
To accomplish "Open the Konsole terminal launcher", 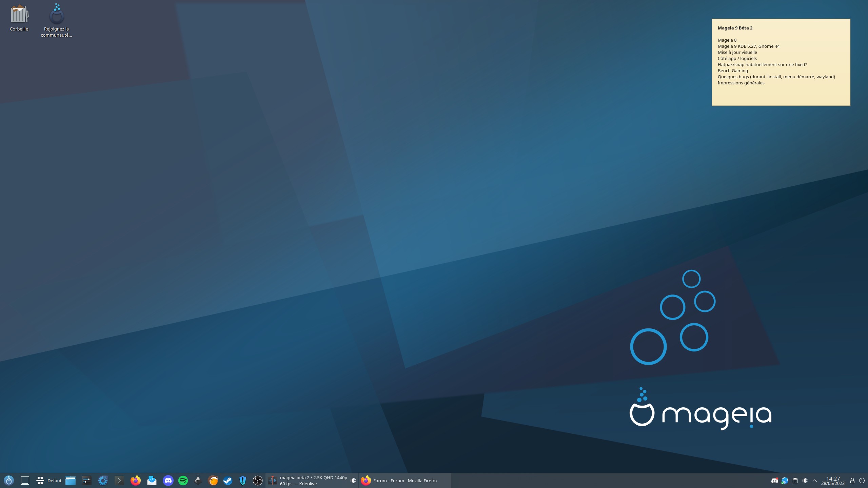I will click(119, 481).
